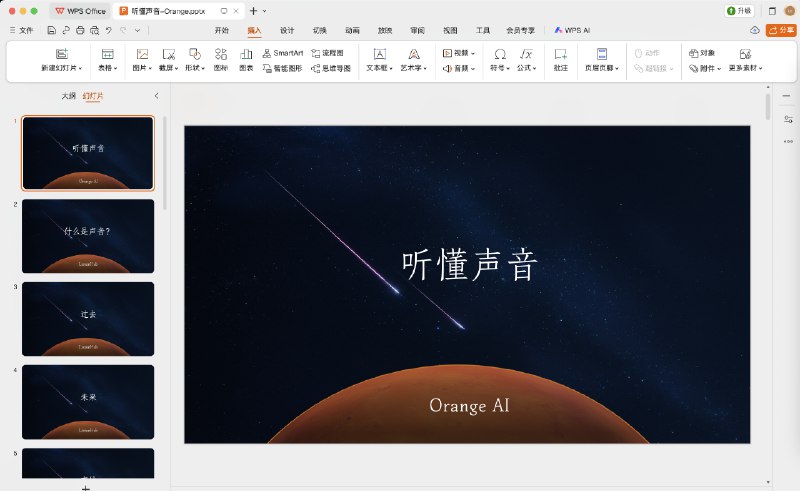Switch to the 开始 ribbon tab
800x491 pixels.
pyautogui.click(x=221, y=31)
